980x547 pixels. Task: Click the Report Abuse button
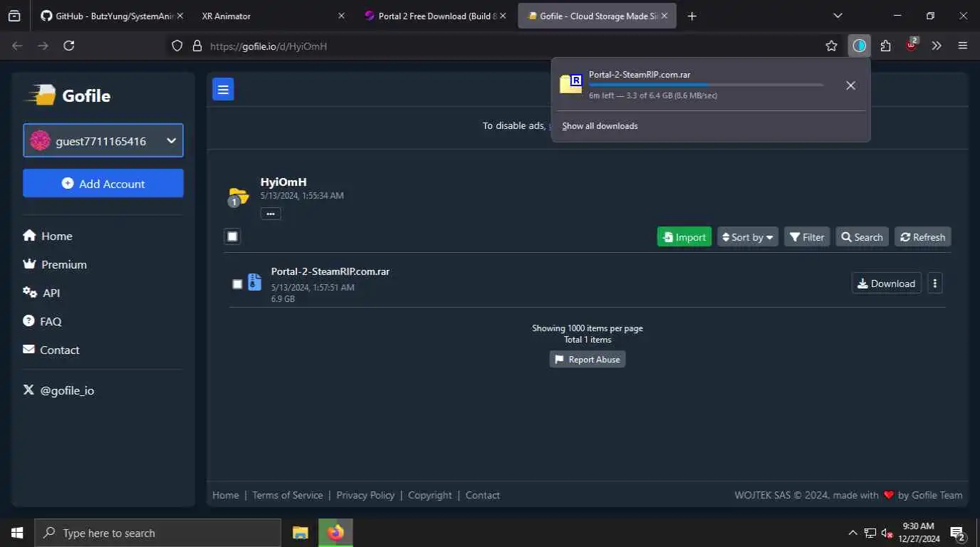pos(588,359)
